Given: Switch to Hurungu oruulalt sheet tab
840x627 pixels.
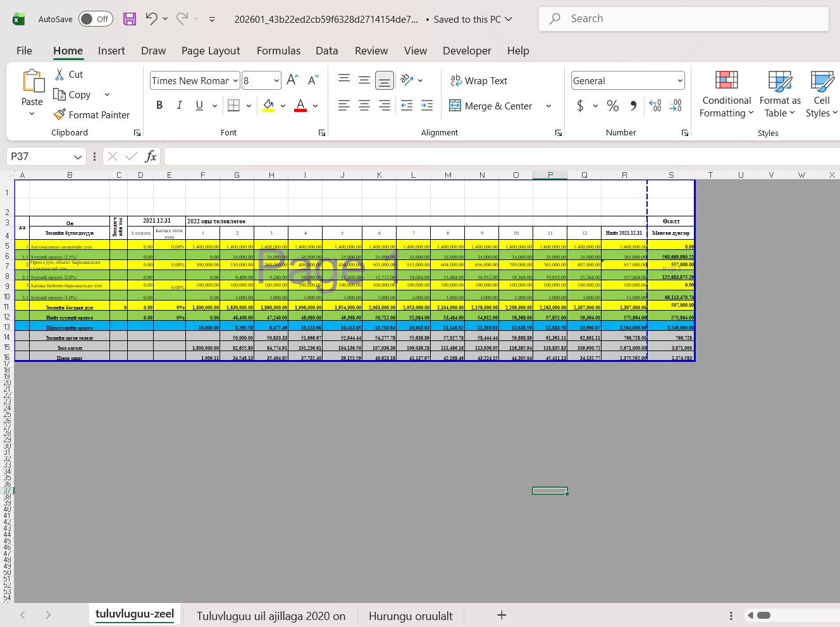Looking at the screenshot, I should (x=411, y=616).
